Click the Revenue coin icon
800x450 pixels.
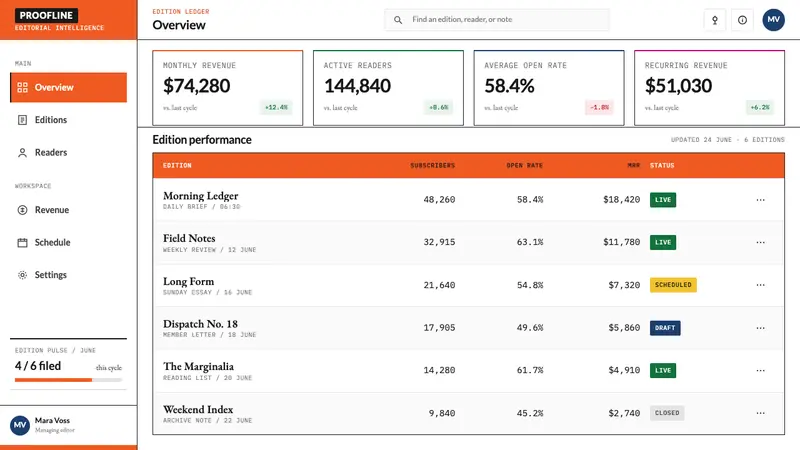click(x=22, y=210)
